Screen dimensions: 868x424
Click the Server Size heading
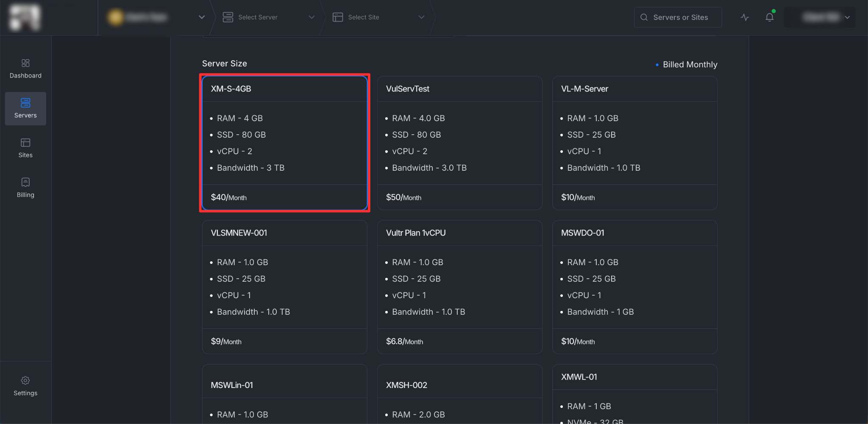[224, 64]
